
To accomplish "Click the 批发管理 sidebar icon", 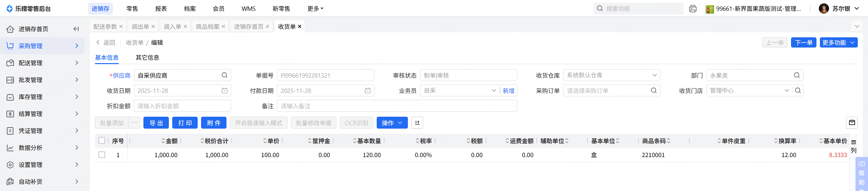I will pos(10,80).
